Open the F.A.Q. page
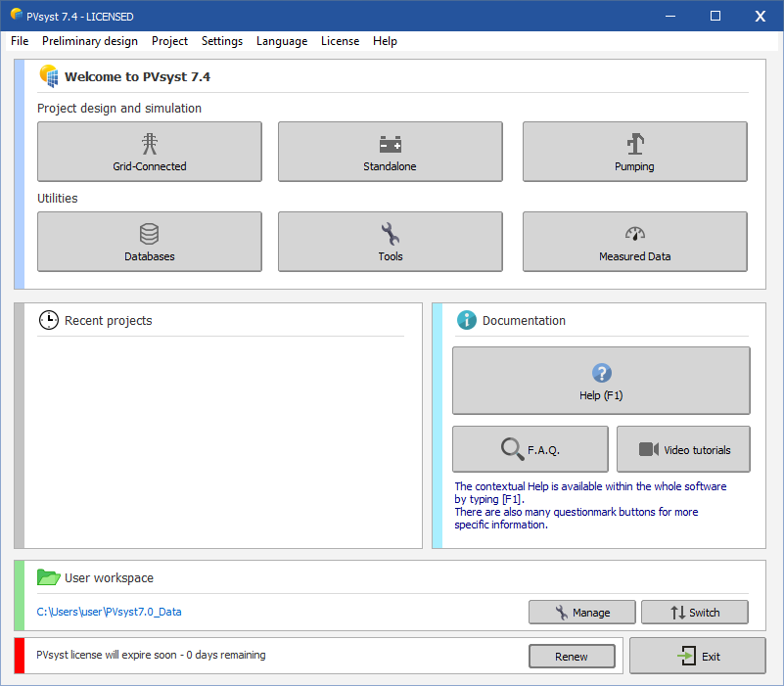Screen dimensions: 784x686 pos(530,449)
